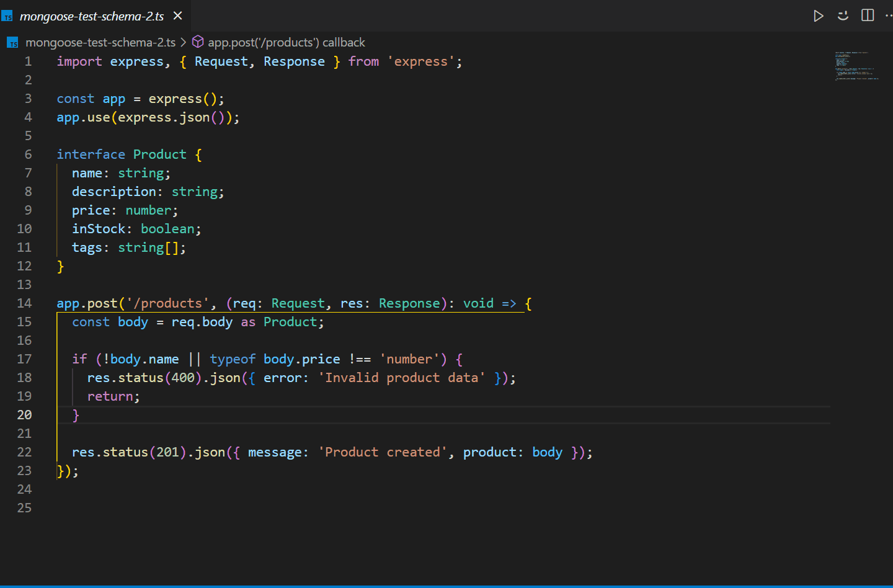Open More Actions ellipsis menu
This screenshot has width=893, height=588.
[x=889, y=16]
